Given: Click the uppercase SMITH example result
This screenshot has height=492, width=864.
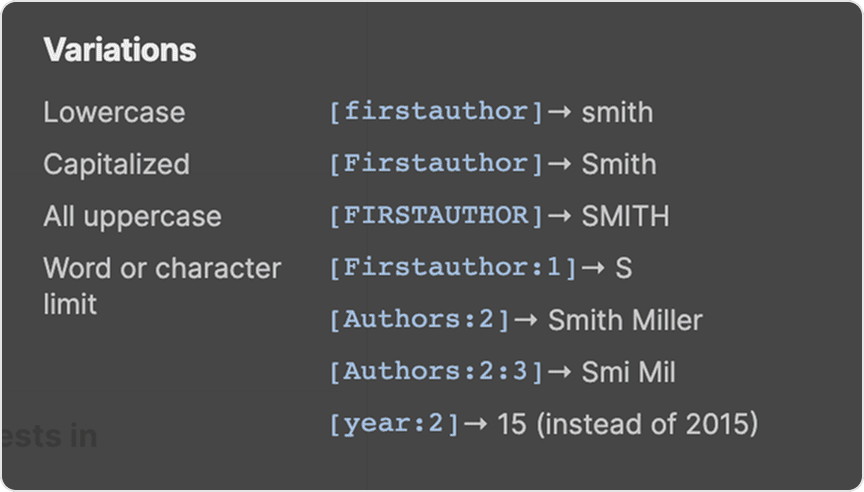Looking at the screenshot, I should point(625,216).
